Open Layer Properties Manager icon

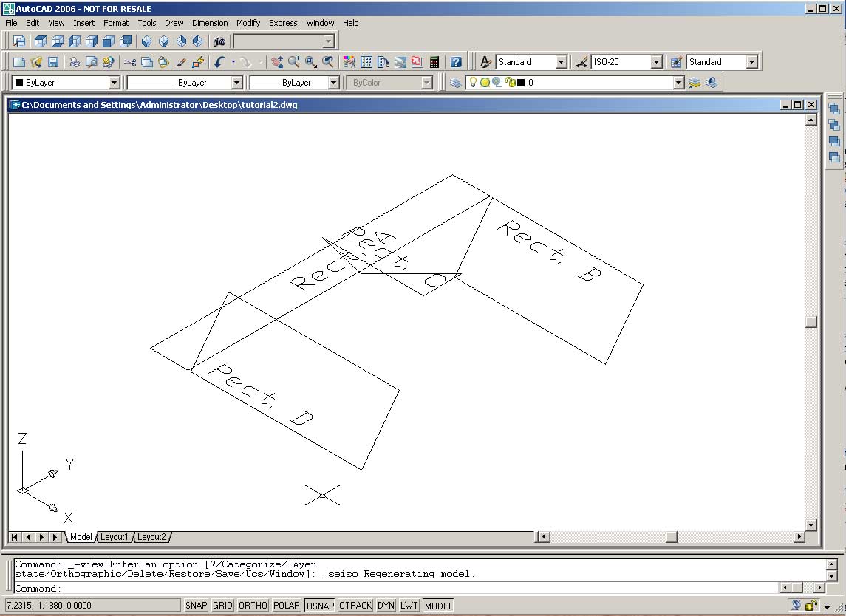[x=456, y=83]
